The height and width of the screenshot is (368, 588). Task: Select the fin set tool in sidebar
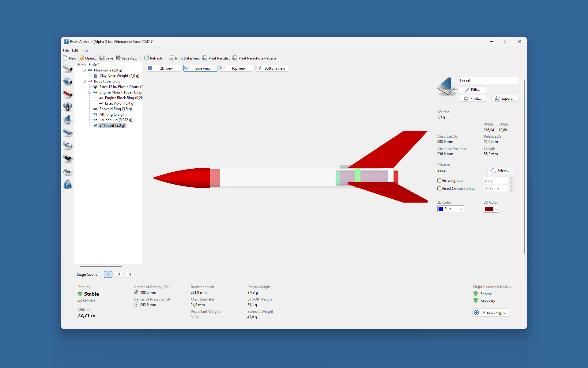click(x=68, y=120)
